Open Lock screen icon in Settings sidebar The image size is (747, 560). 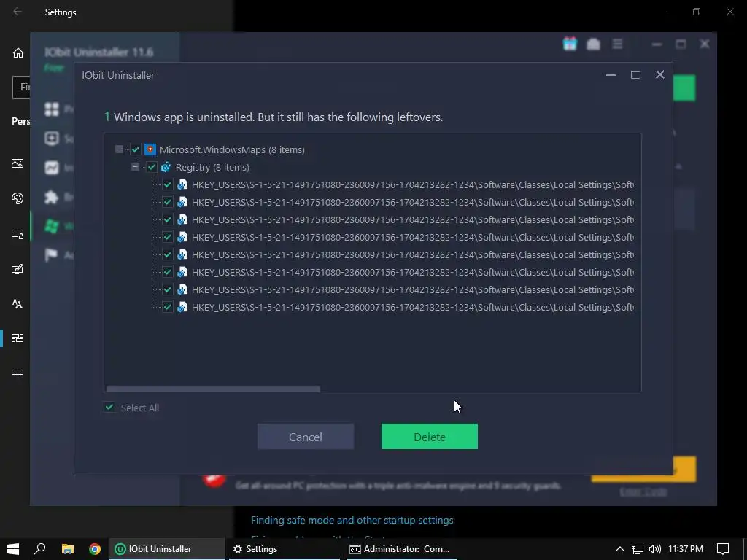pos(18,234)
